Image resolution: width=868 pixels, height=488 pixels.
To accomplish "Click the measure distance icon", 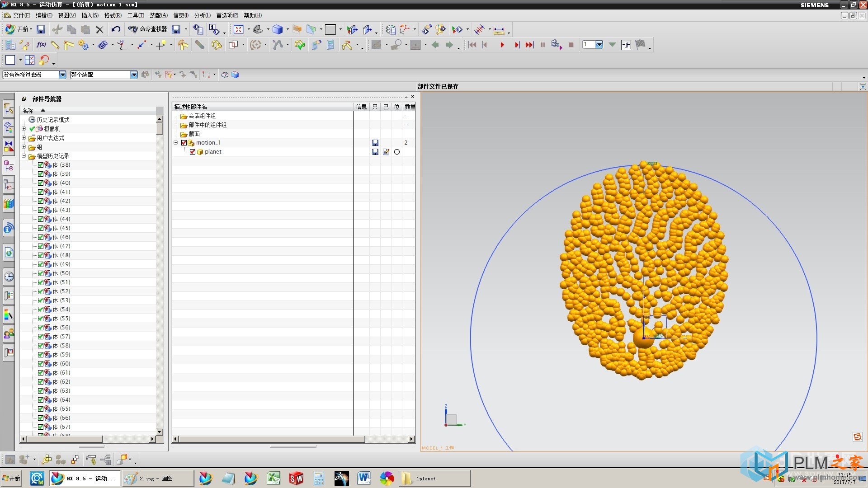I will point(499,30).
